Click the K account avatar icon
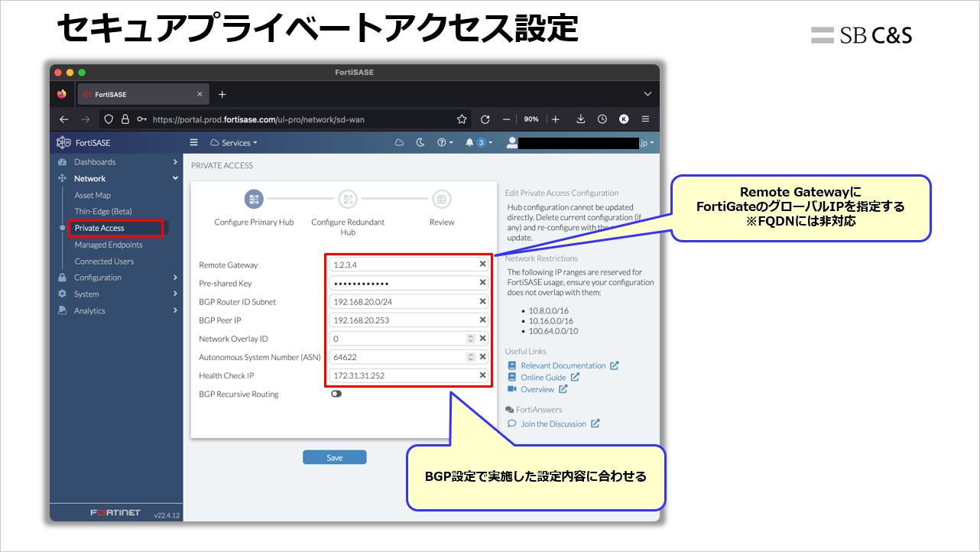This screenshot has width=980, height=552. 624,119
